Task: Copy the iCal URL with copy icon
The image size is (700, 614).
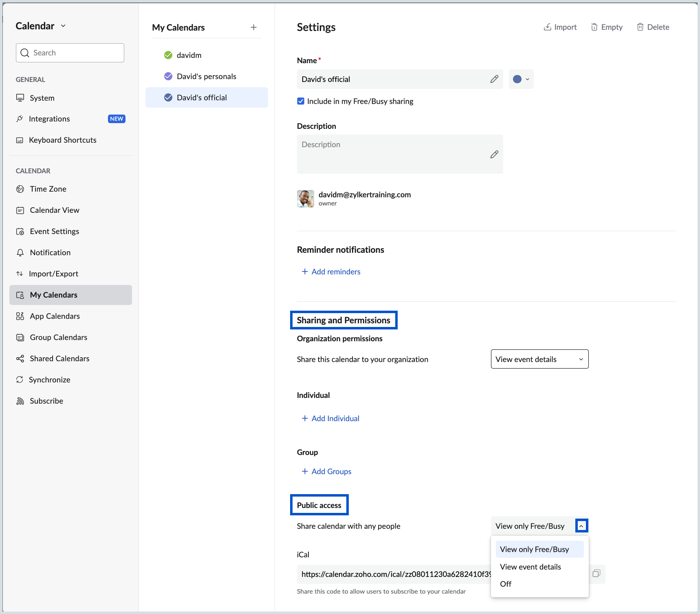Action: 597,574
